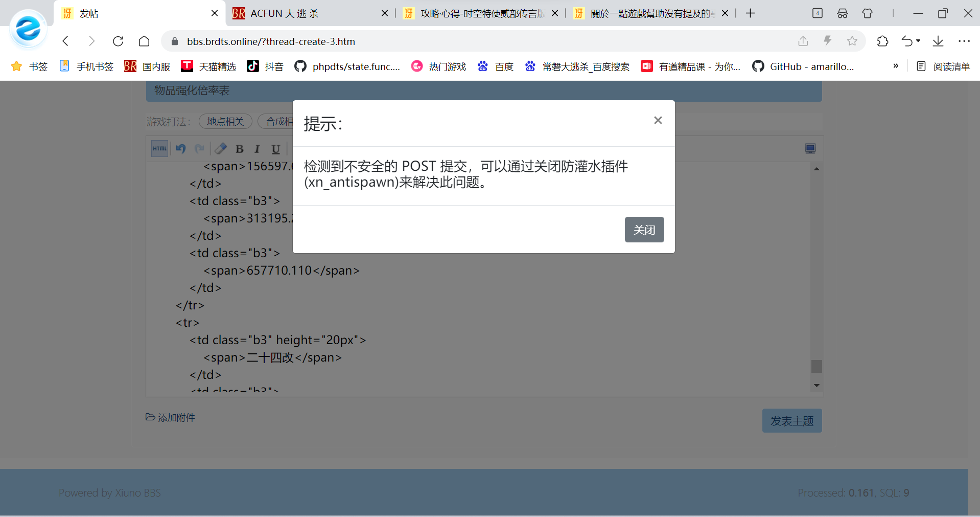980x517 pixels.
Task: Open the three-dot browser menu
Action: 964,41
